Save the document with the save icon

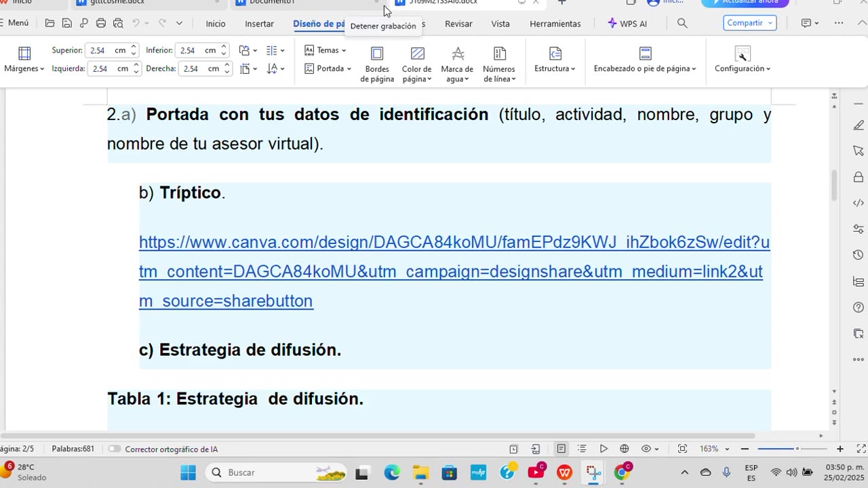[66, 24]
